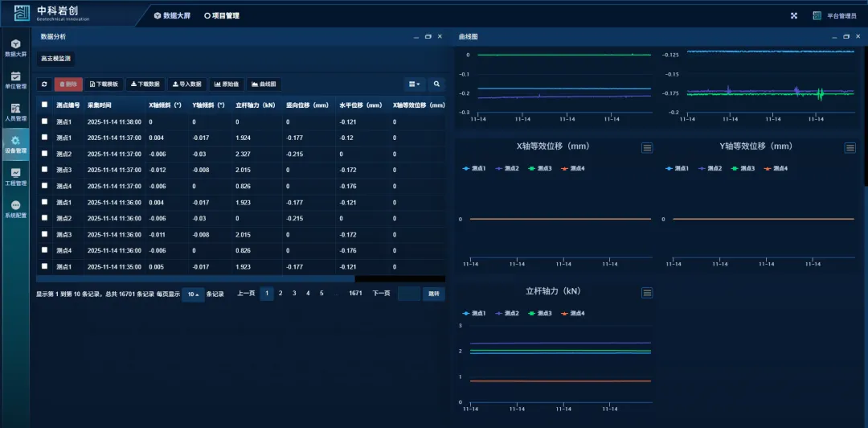868x428 pixels.
Task: Click the search magnifier icon button
Action: coord(436,84)
